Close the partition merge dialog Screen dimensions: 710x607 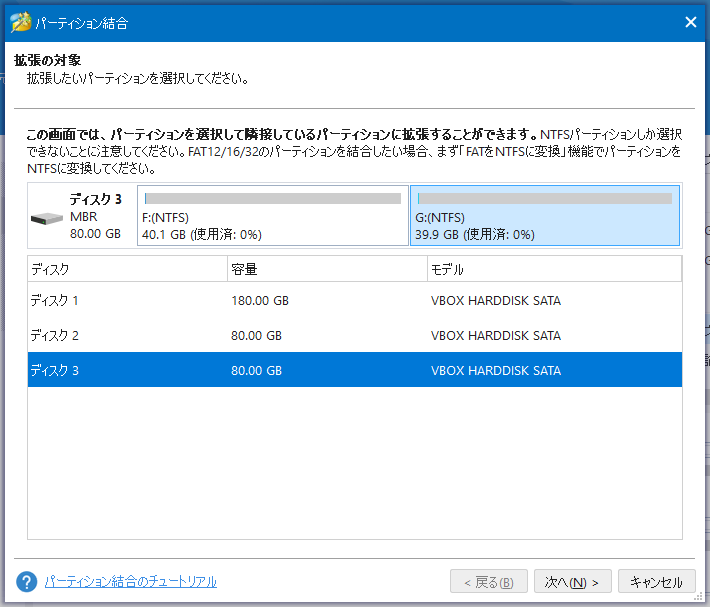[x=691, y=22]
